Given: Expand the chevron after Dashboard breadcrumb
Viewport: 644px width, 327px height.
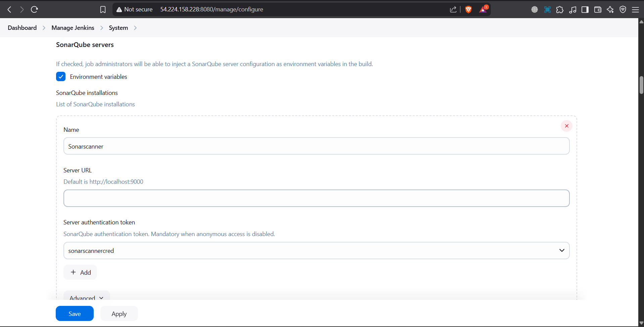Looking at the screenshot, I should (44, 28).
